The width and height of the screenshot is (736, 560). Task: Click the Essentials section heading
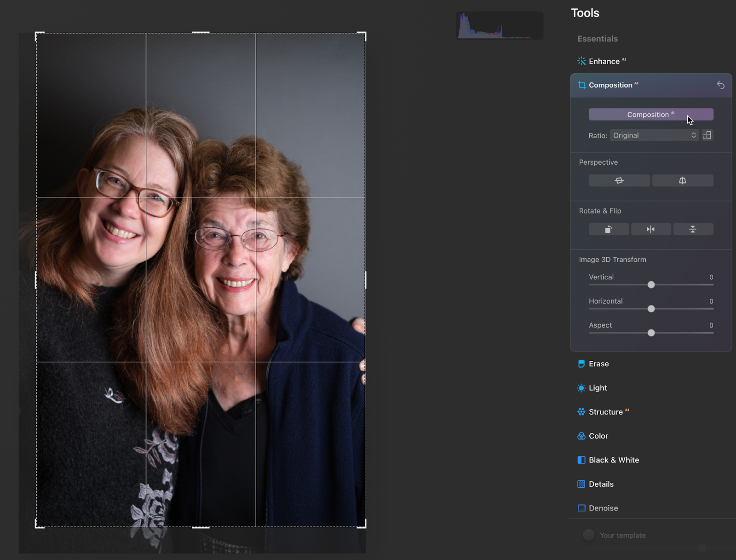[598, 39]
